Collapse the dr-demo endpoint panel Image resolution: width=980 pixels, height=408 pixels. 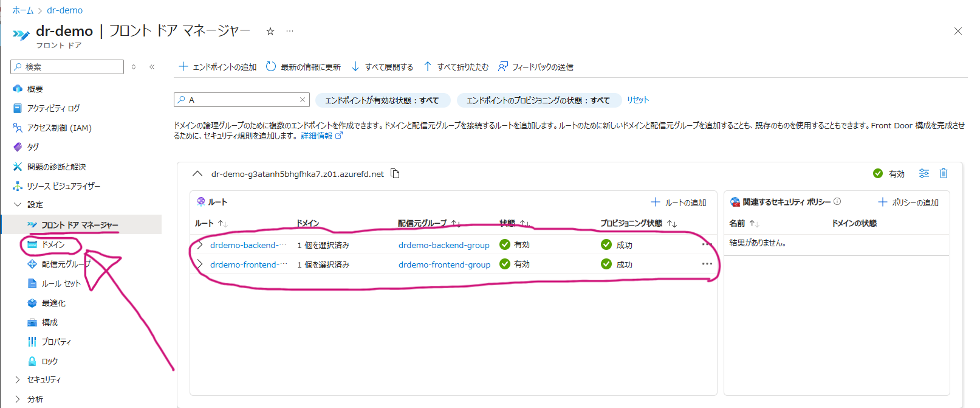pos(197,174)
